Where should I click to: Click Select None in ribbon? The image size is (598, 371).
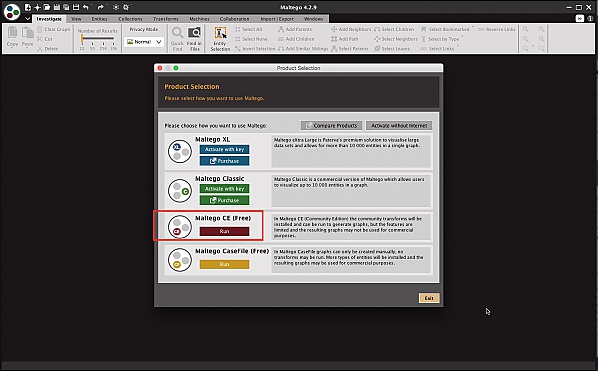[251, 39]
